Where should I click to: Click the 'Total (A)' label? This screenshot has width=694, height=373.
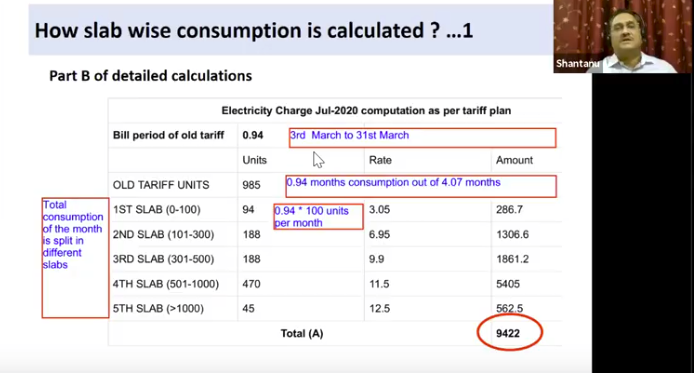click(302, 333)
